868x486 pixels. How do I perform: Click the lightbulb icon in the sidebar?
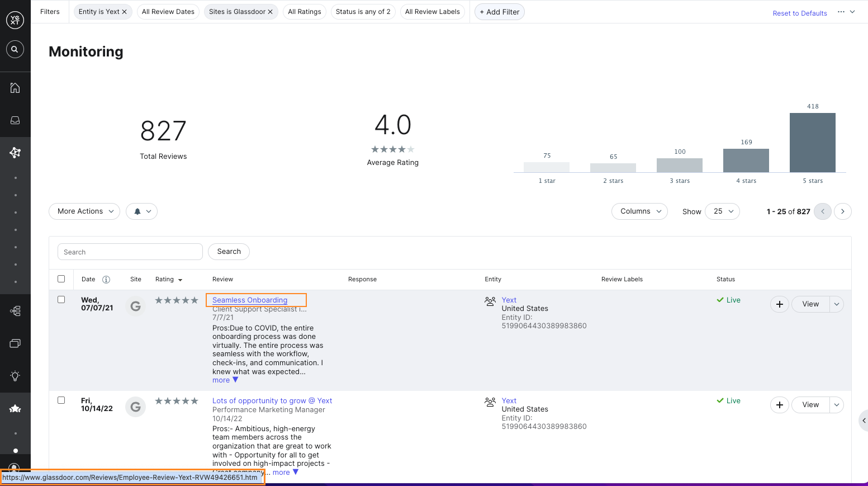coord(15,376)
